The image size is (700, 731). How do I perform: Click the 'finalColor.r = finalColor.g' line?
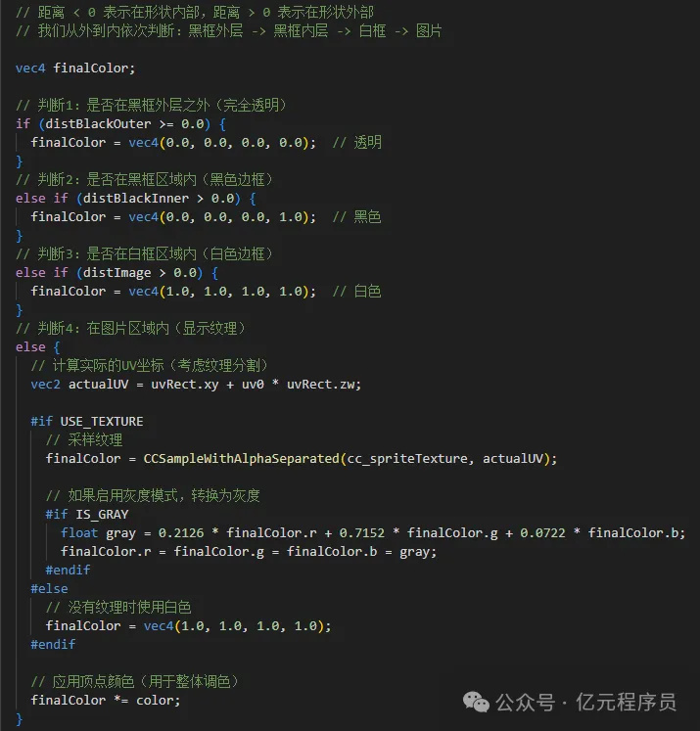(249, 552)
